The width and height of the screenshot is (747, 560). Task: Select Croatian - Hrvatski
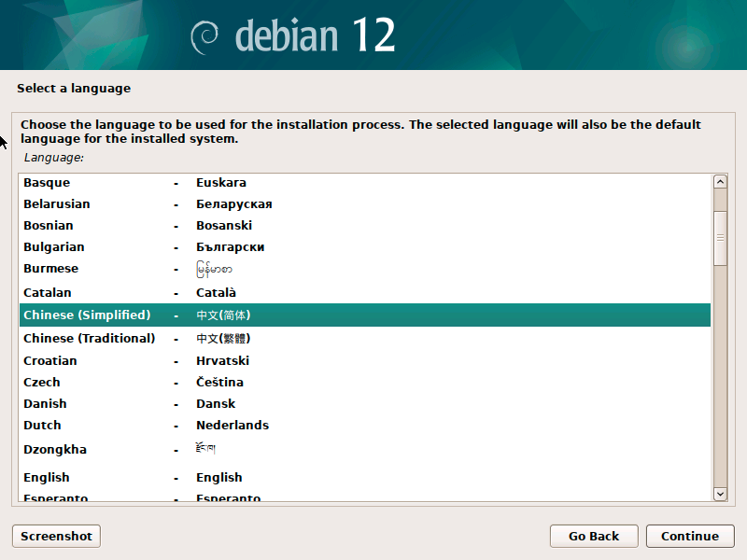click(365, 361)
